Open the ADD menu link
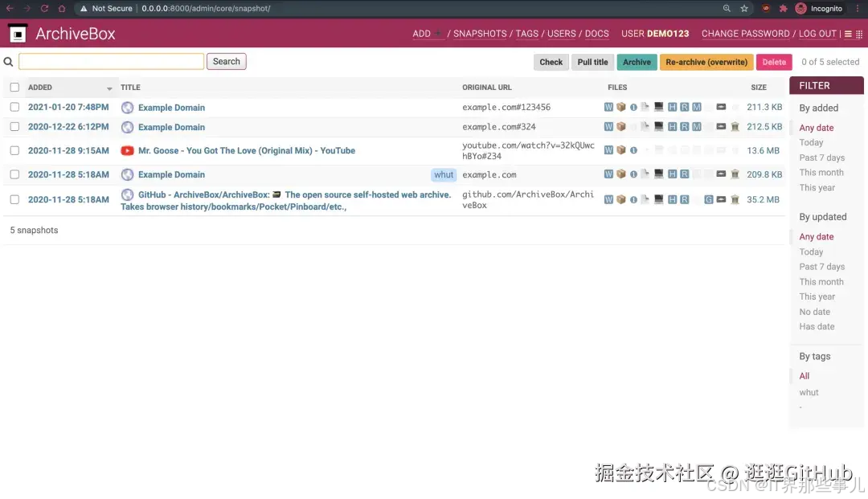The image size is (868, 499). coord(428,34)
